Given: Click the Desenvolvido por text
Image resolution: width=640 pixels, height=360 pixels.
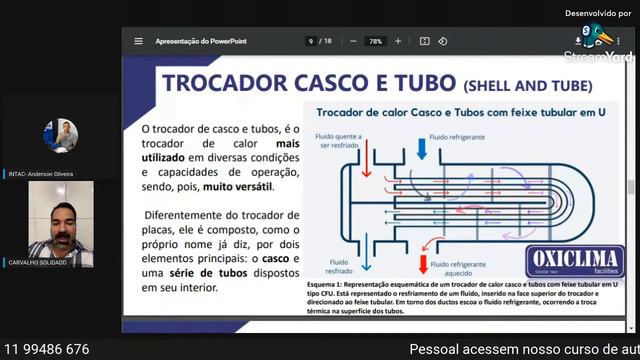Looking at the screenshot, I should pyautogui.click(x=598, y=13).
